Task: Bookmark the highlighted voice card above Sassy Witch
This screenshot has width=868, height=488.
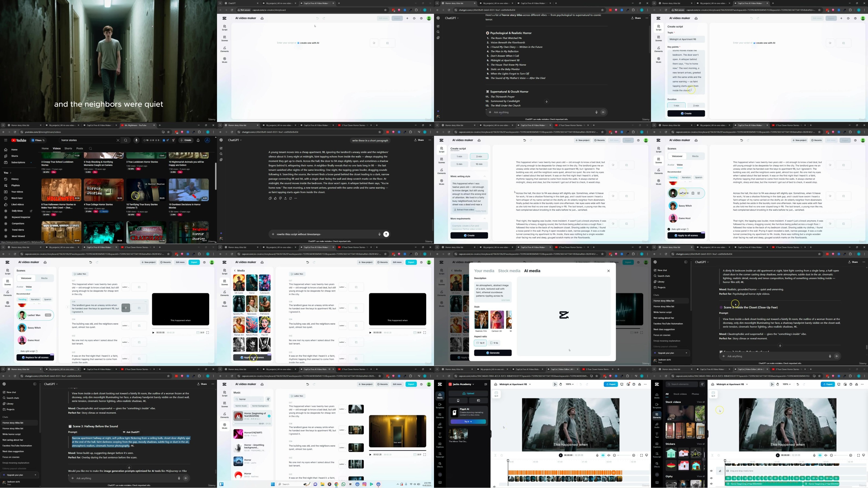Action: click(x=693, y=193)
